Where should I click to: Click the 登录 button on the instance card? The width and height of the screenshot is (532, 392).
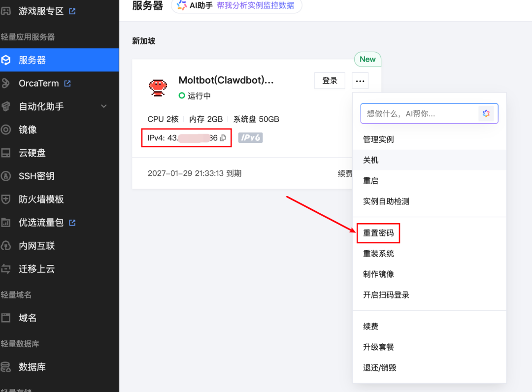(x=330, y=80)
